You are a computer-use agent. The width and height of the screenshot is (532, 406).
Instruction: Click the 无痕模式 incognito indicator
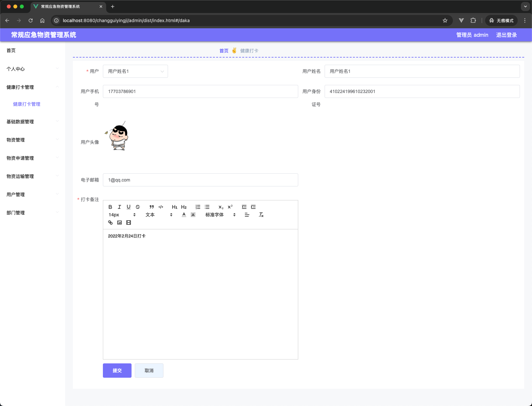coord(501,20)
